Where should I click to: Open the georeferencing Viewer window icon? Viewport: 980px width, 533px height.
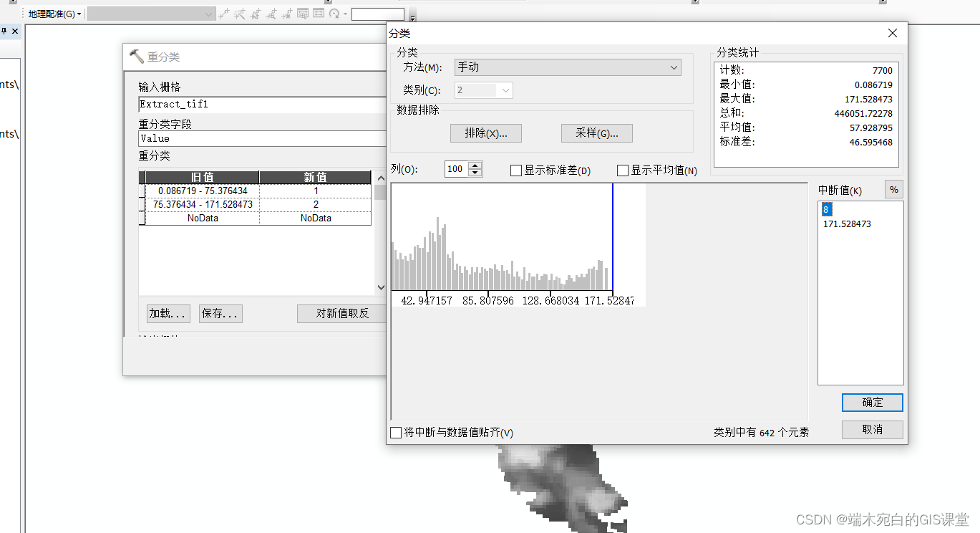pyautogui.click(x=303, y=14)
